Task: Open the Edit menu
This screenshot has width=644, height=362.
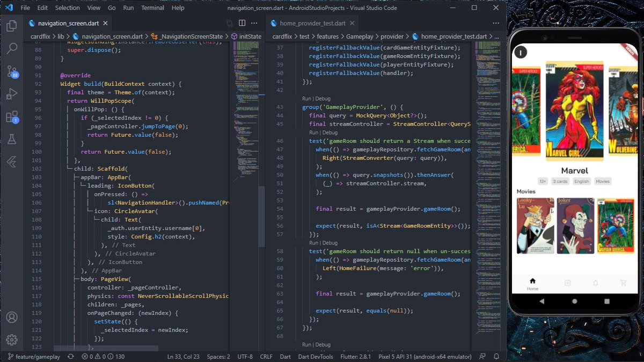Action: point(43,8)
